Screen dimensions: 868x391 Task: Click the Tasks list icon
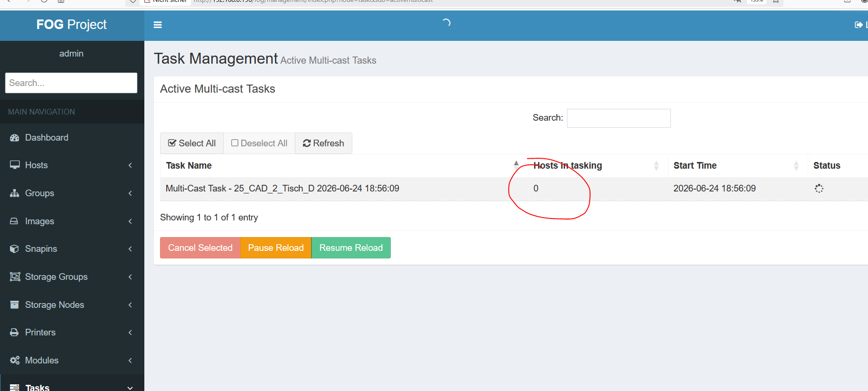[15, 388]
